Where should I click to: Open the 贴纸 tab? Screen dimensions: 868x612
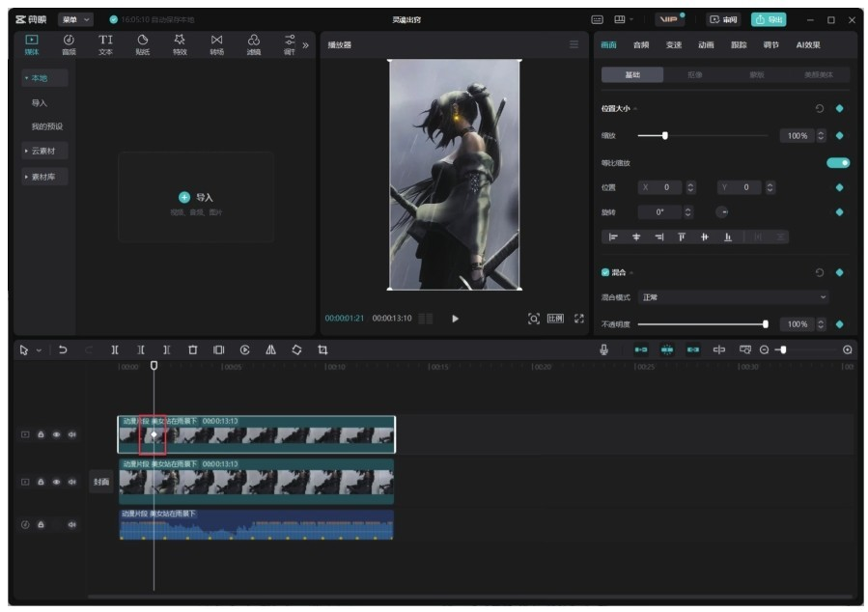[143, 44]
